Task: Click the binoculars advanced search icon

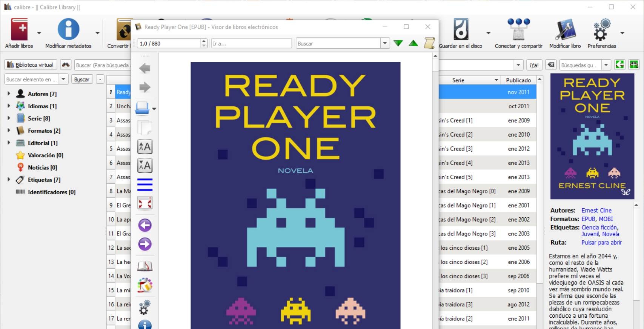Action: point(66,65)
